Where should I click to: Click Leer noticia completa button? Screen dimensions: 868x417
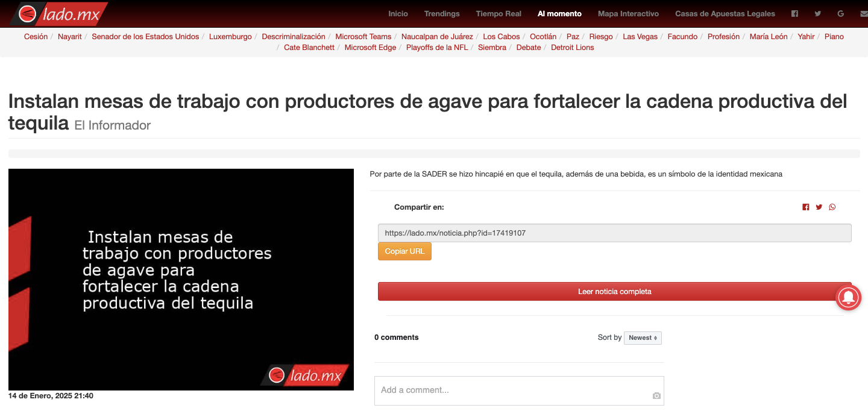(x=614, y=292)
